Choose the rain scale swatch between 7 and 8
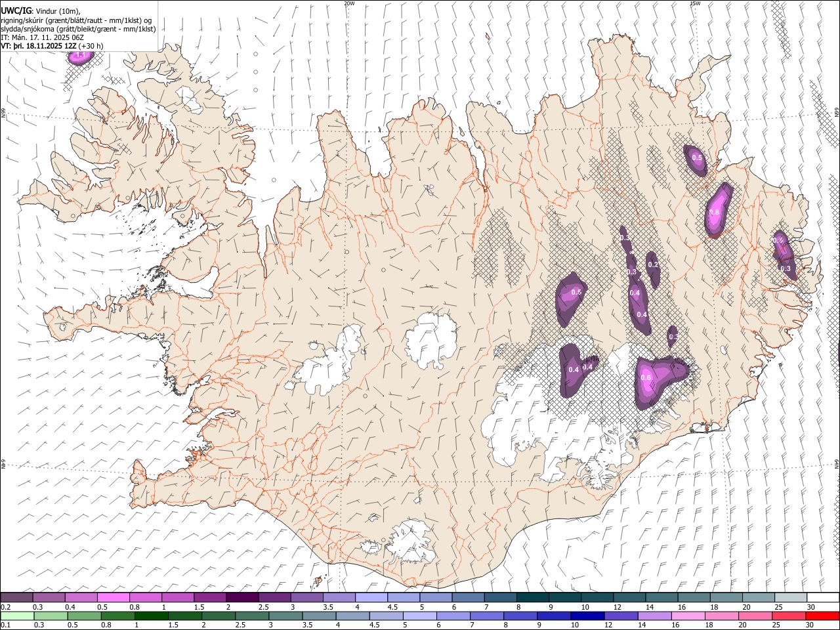The height and width of the screenshot is (630, 840). click(486, 616)
